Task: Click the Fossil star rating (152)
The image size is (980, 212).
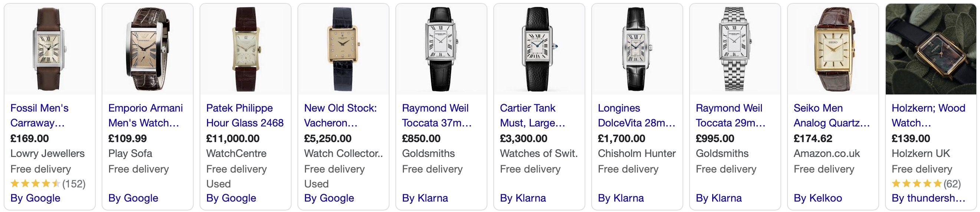Action: click(47, 184)
